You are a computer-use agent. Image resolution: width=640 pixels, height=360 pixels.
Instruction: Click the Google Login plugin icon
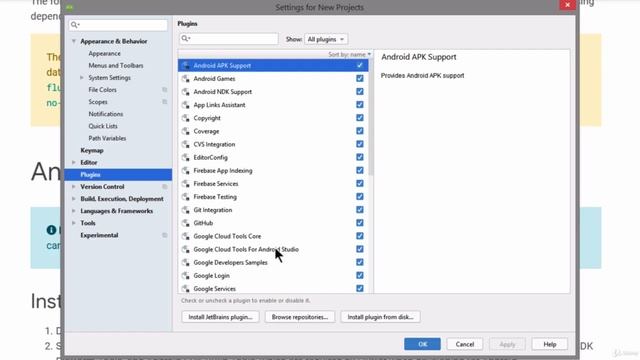186,276
